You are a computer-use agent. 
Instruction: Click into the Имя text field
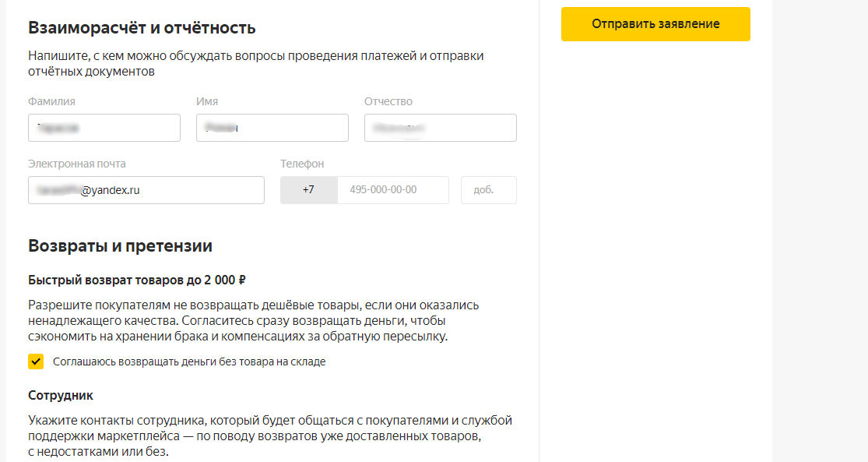pyautogui.click(x=272, y=128)
